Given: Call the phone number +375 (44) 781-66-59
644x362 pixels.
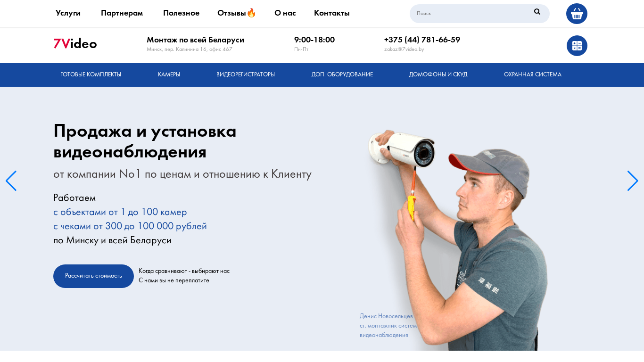Looking at the screenshot, I should point(422,40).
